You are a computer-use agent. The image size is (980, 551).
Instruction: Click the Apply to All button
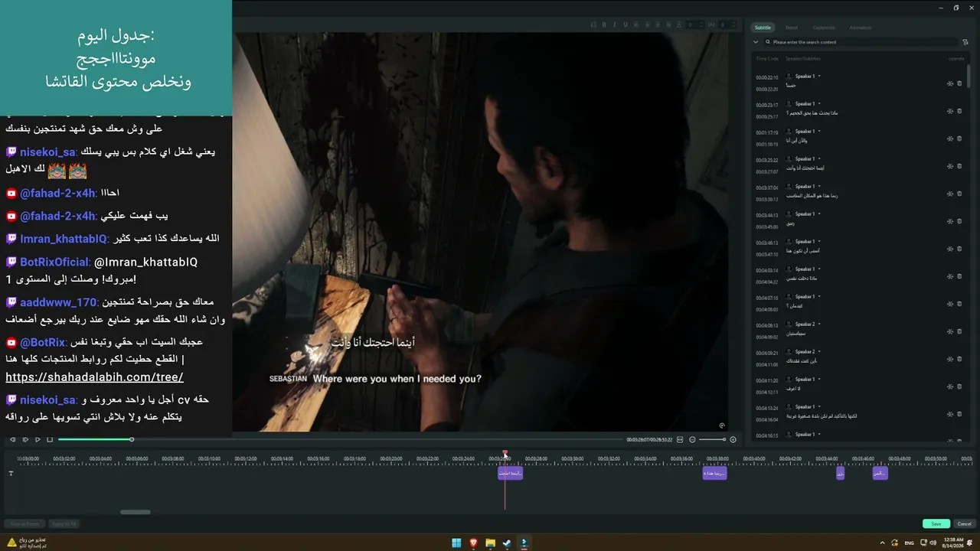[64, 523]
